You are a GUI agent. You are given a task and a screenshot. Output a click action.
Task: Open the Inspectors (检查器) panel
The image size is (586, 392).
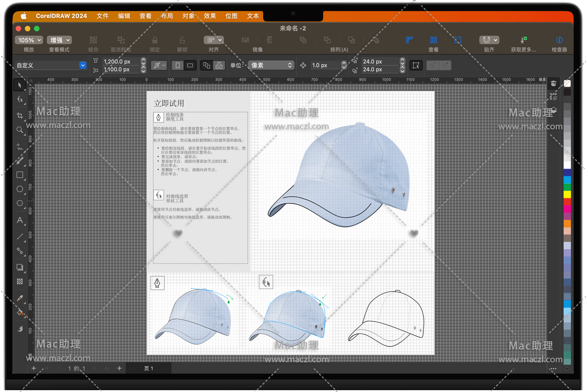[x=559, y=41]
